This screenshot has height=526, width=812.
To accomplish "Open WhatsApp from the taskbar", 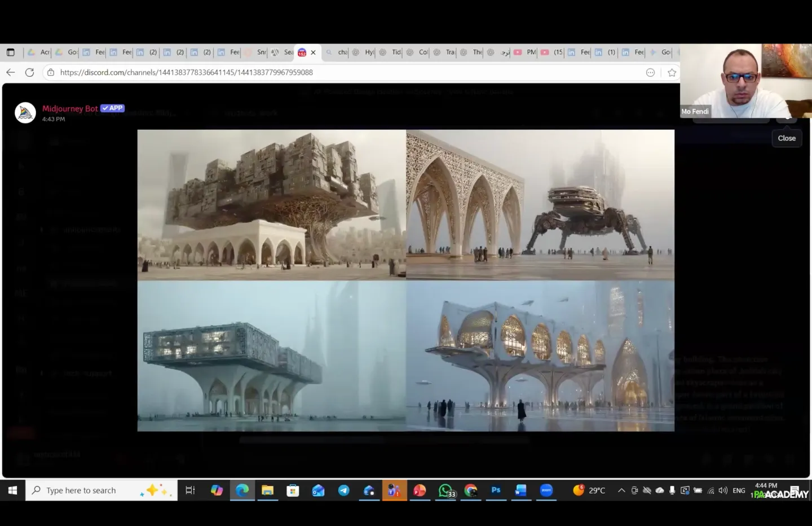I will pyautogui.click(x=445, y=490).
